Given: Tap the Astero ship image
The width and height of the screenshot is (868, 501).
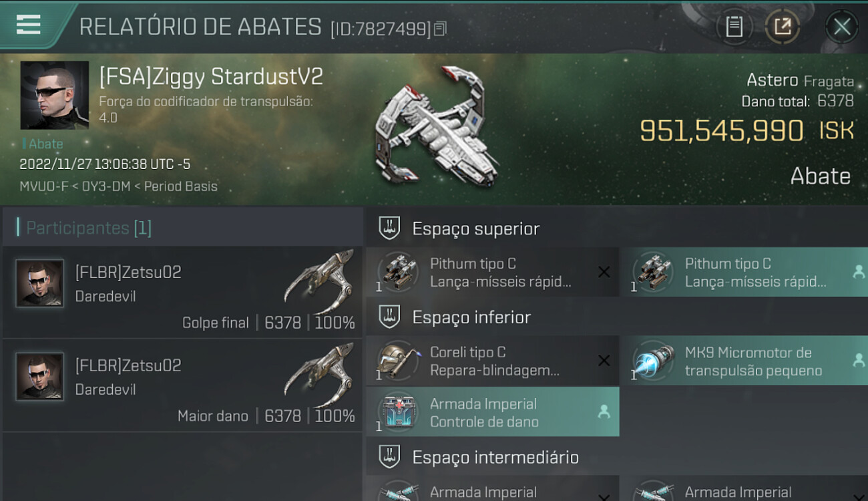Looking at the screenshot, I should (x=437, y=127).
